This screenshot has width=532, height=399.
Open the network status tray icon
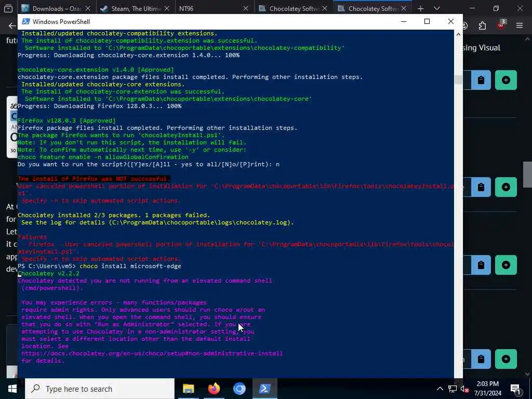tap(453, 389)
